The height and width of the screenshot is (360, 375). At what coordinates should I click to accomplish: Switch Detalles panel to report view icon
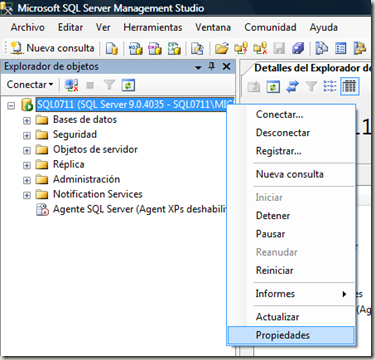point(349,87)
